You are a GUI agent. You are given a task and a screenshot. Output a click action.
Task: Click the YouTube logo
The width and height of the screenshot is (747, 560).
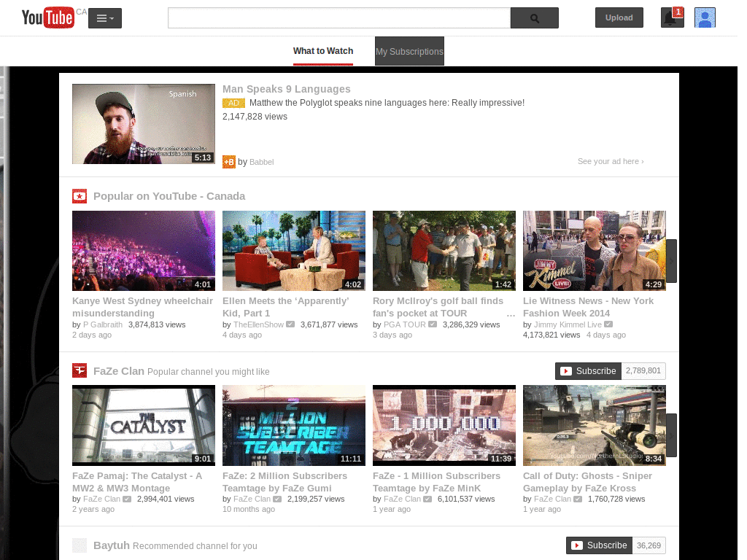coord(48,17)
